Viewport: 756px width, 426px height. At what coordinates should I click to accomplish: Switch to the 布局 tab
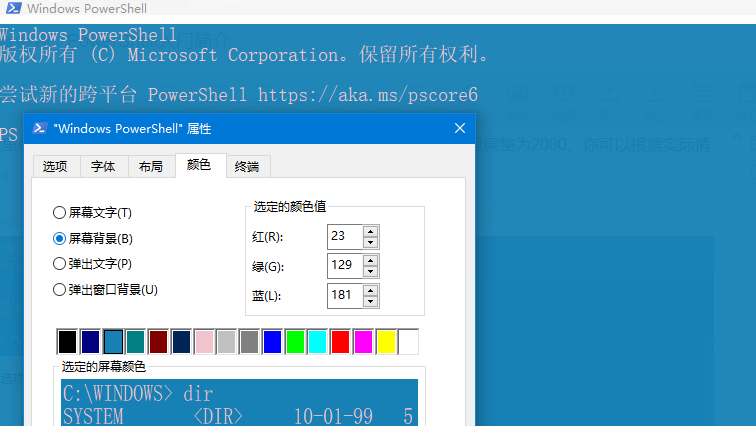151,167
